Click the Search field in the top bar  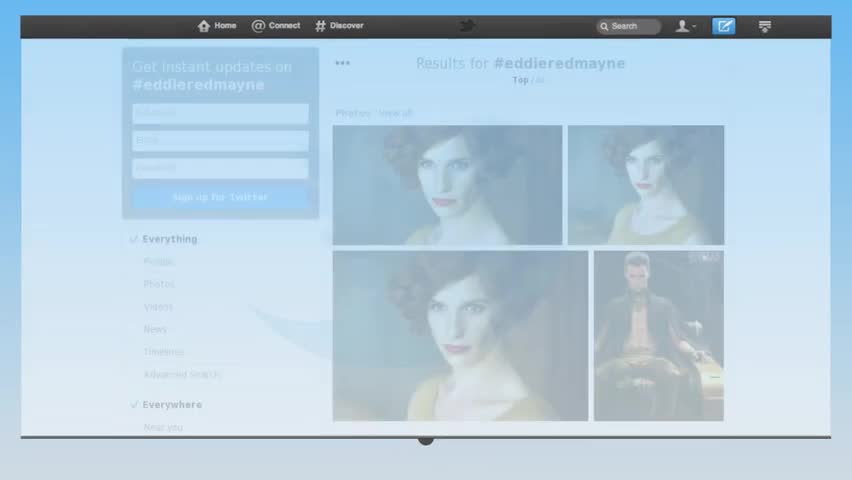tap(629, 26)
